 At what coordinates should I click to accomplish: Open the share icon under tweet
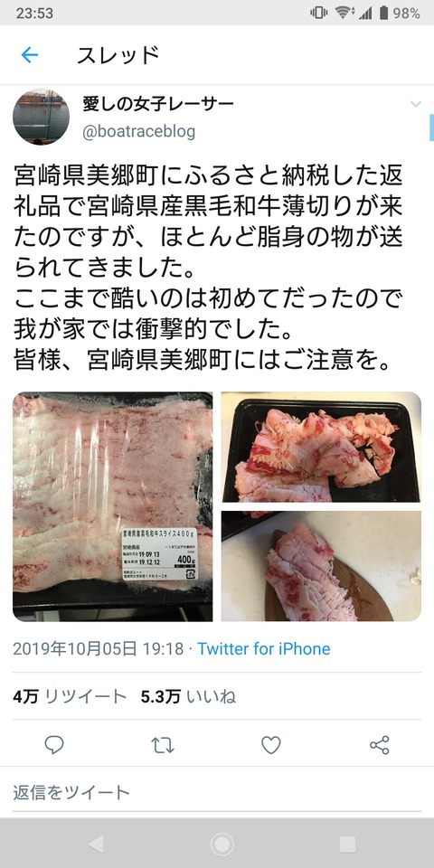point(380,745)
